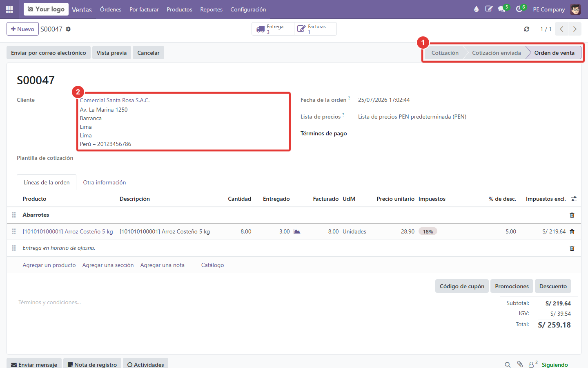Go to the next record arrow

coord(575,29)
